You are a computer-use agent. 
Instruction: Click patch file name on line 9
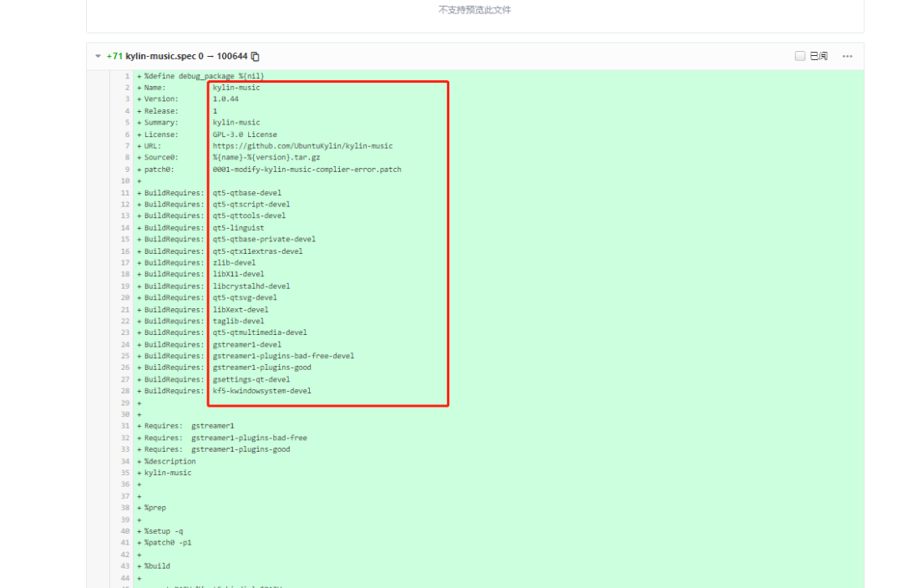(x=307, y=170)
